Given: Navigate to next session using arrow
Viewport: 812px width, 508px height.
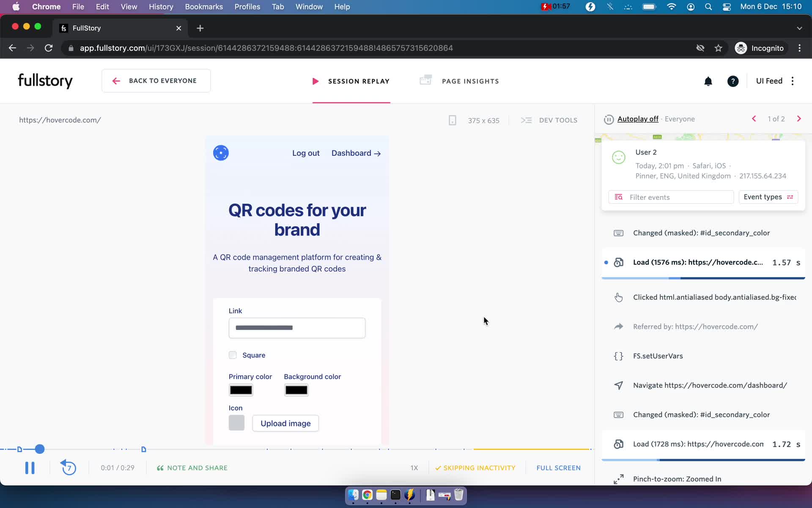Looking at the screenshot, I should point(798,119).
